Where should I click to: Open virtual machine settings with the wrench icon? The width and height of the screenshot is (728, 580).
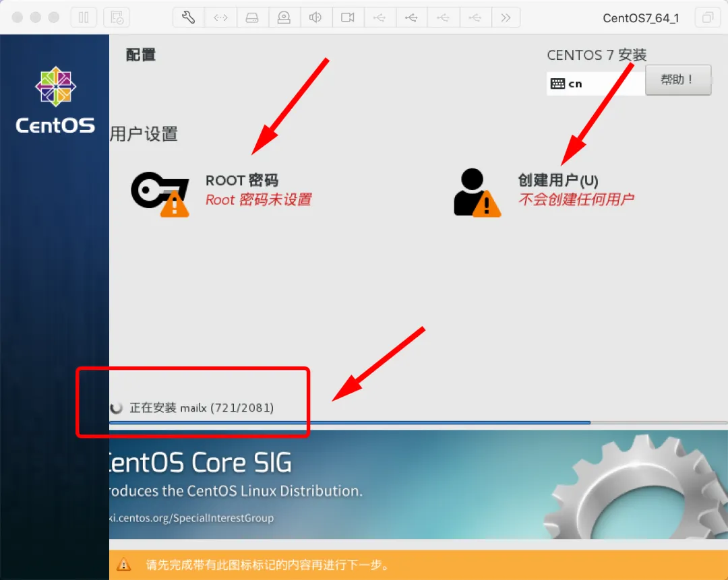pos(188,17)
